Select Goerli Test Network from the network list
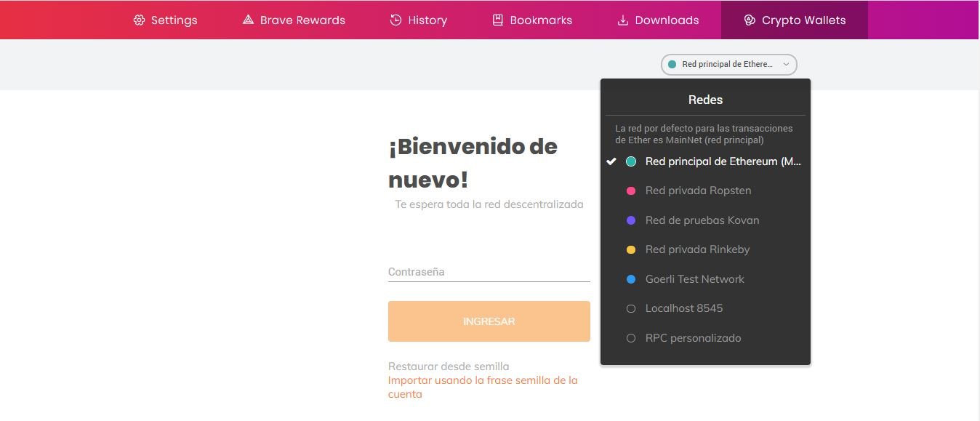Viewport: 980px width, 421px height. [x=694, y=278]
